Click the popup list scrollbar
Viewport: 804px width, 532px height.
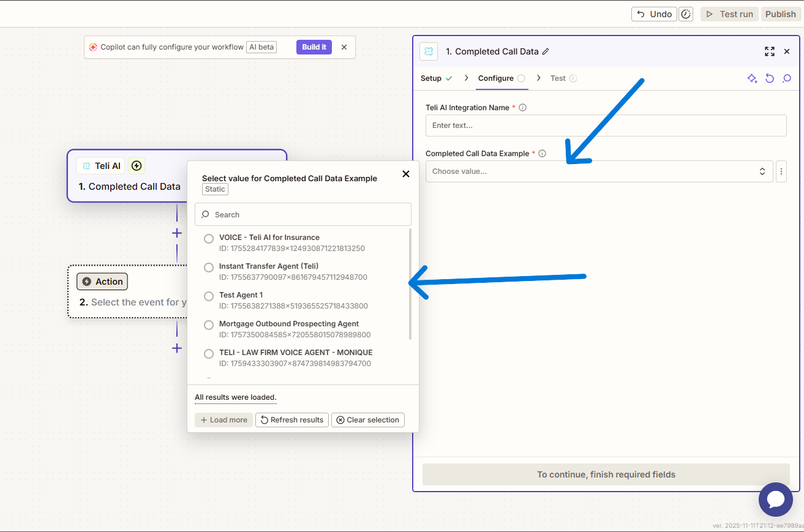coord(410,284)
